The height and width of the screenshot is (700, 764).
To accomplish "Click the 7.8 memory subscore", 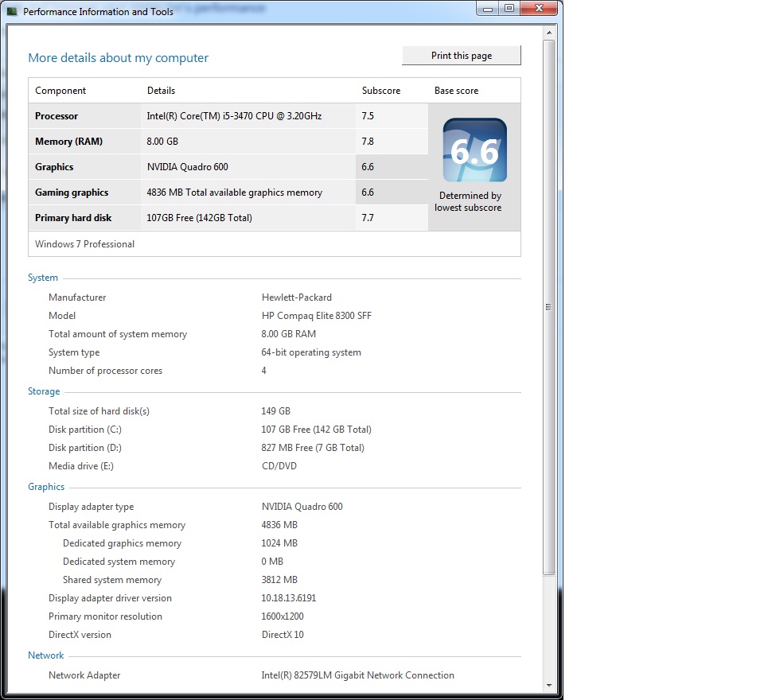I will [368, 142].
